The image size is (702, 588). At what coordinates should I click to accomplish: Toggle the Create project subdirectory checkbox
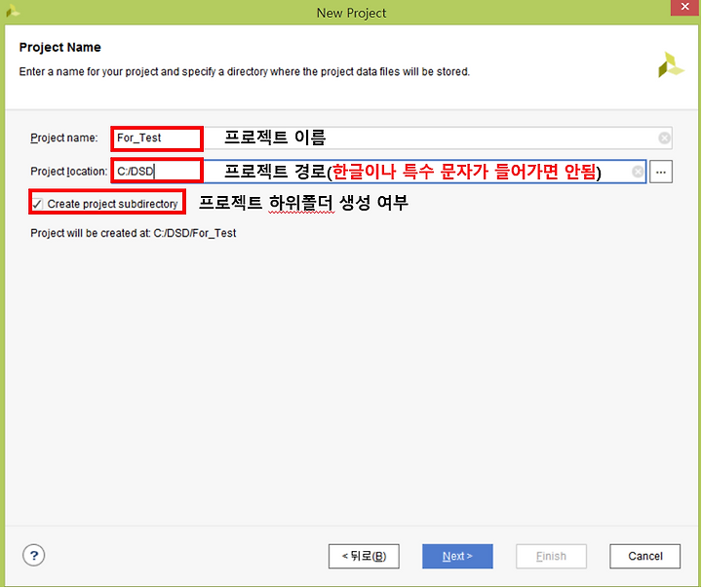pos(38,204)
